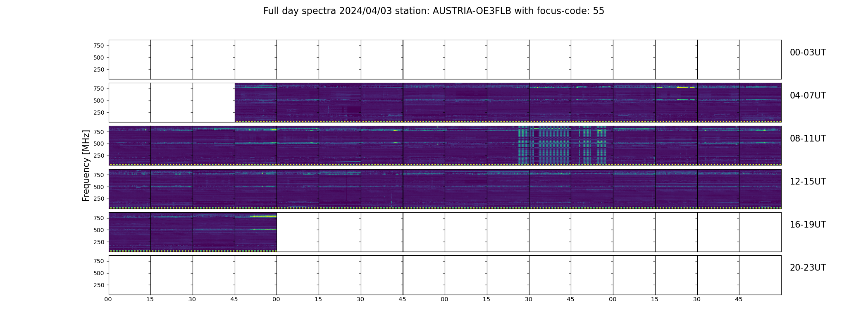Click the 'Frequency [MHz]' axis label
The image size is (868, 331).
pyautogui.click(x=86, y=165)
